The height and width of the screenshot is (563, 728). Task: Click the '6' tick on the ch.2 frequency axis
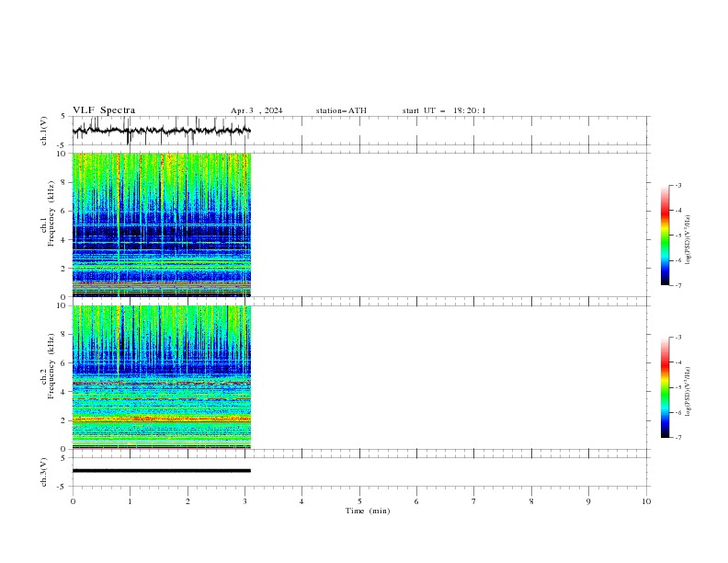tap(63, 363)
